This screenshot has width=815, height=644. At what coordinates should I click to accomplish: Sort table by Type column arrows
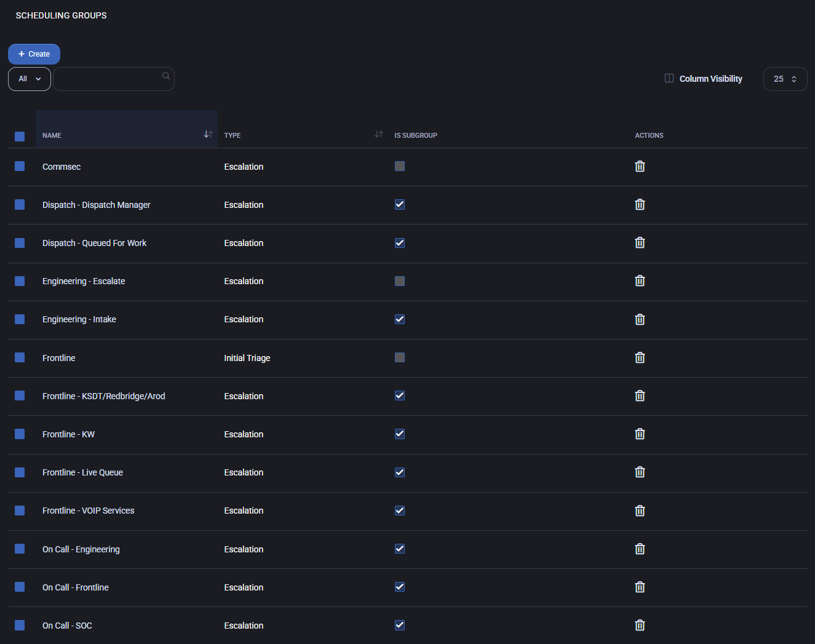[379, 135]
